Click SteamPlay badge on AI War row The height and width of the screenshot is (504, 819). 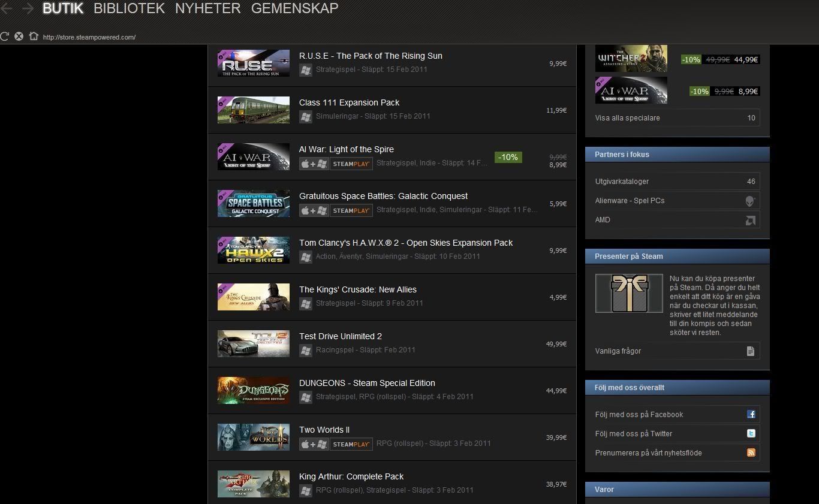coord(351,164)
